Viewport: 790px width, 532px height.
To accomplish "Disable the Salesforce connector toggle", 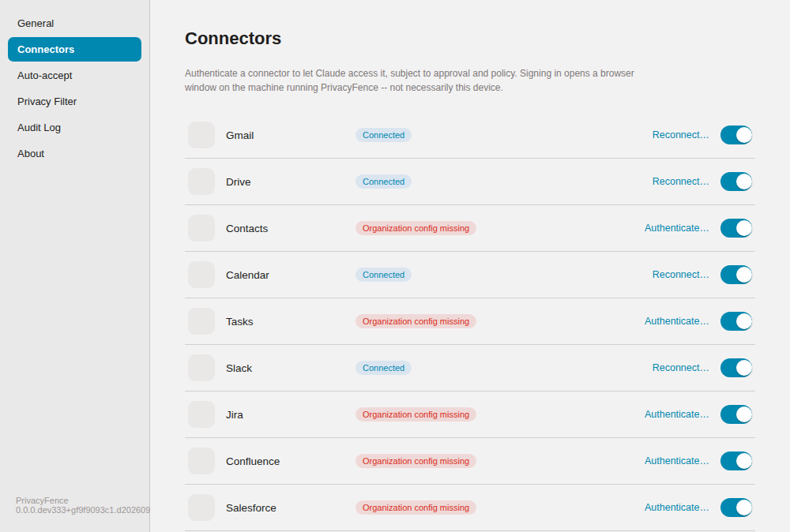I will pos(736,508).
